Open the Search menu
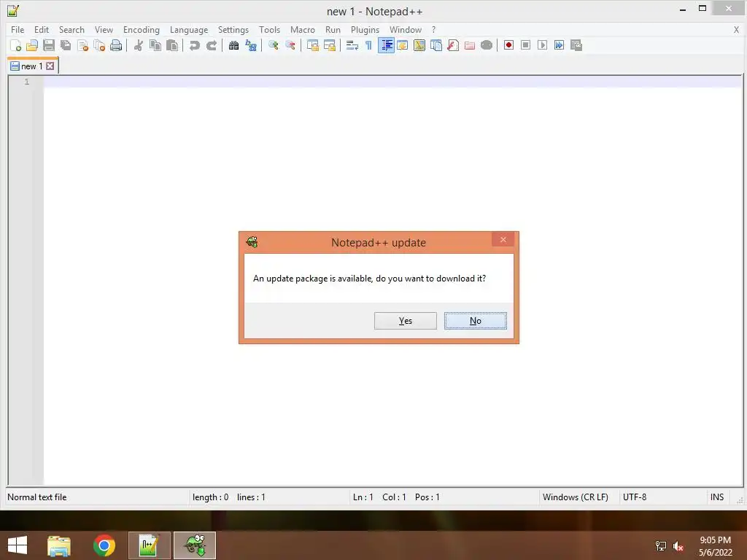 (71, 29)
